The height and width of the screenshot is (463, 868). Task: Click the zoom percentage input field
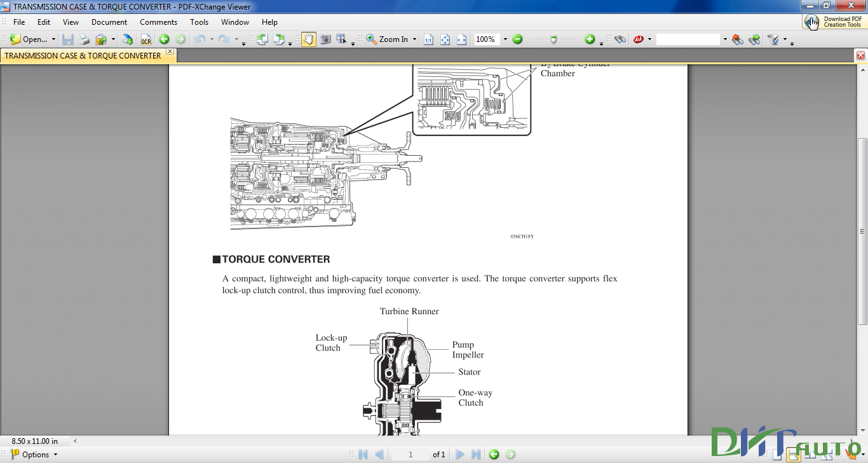tap(487, 39)
